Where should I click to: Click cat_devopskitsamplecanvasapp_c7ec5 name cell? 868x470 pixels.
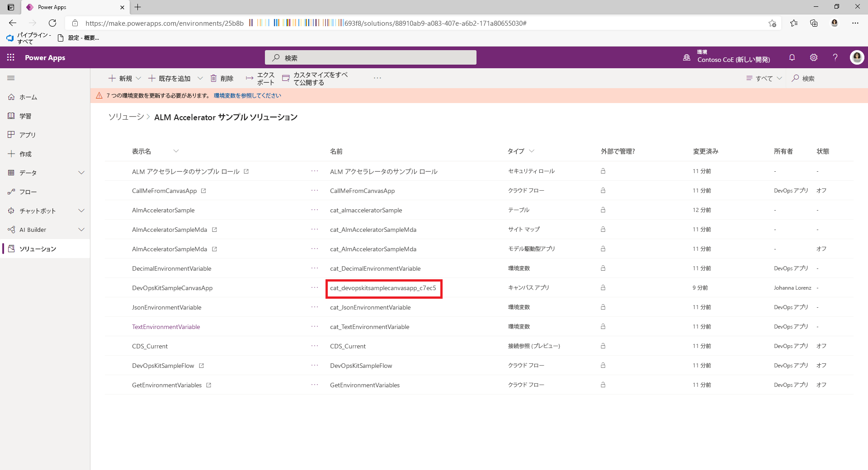[x=383, y=288]
